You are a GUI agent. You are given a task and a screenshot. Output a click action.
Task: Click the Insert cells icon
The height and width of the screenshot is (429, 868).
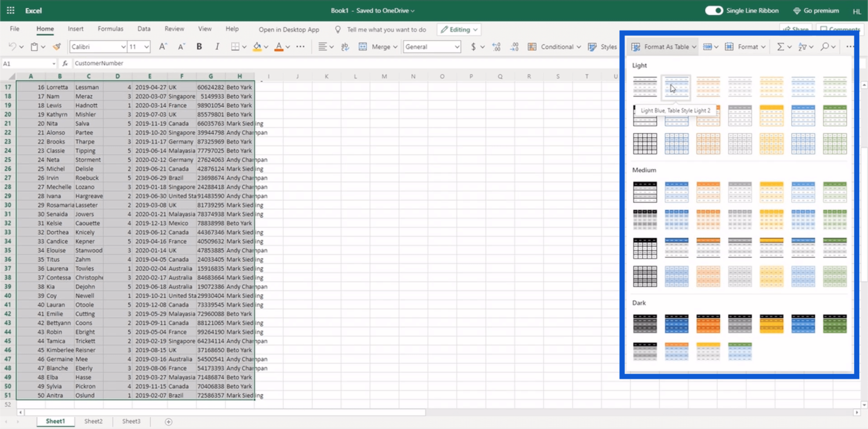point(707,47)
